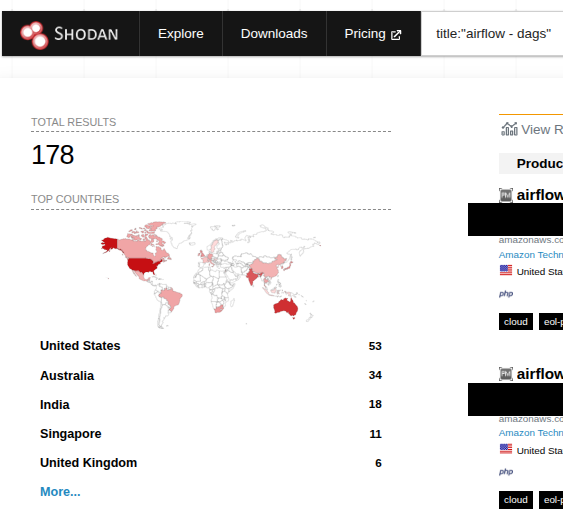Click the United Kingdom count 6
Screen dimensions: 563x520
click(x=378, y=463)
